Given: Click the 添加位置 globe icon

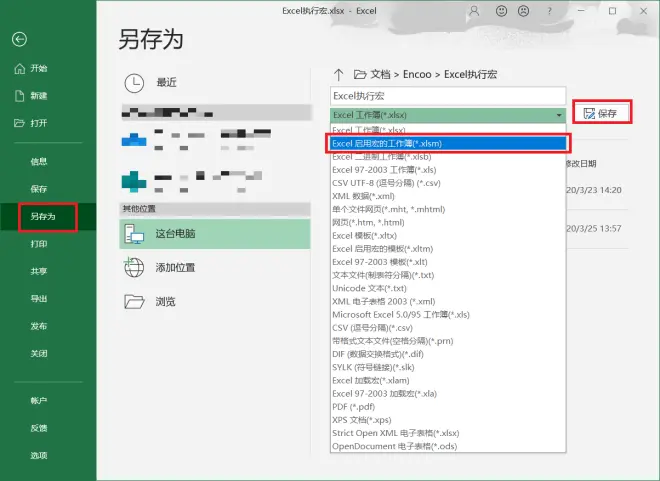Looking at the screenshot, I should (x=134, y=267).
